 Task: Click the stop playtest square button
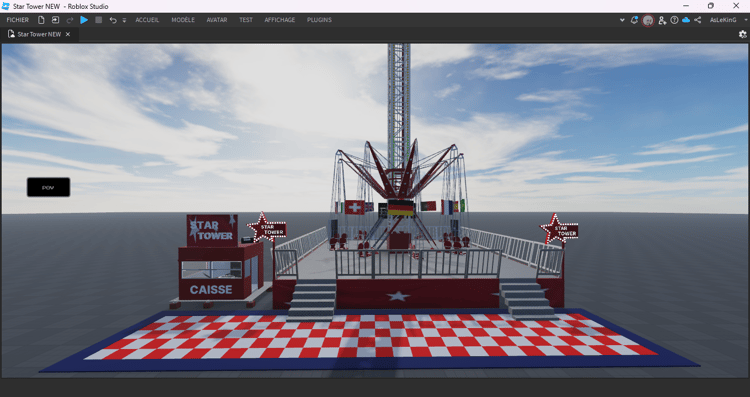99,20
